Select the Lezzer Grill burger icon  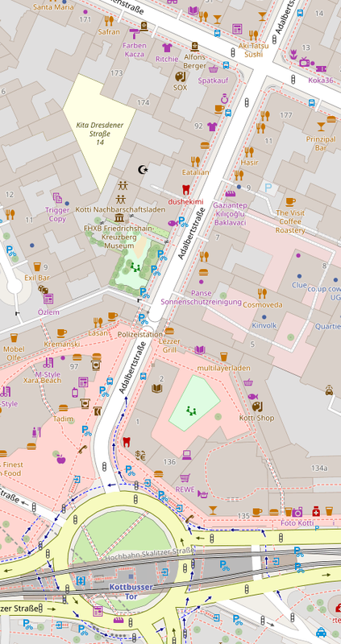pos(169,331)
